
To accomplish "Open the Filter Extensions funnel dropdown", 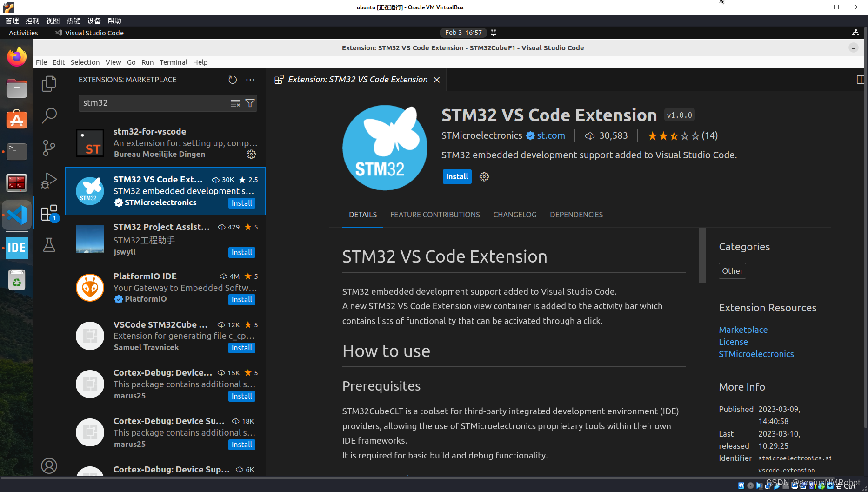I will [x=250, y=103].
